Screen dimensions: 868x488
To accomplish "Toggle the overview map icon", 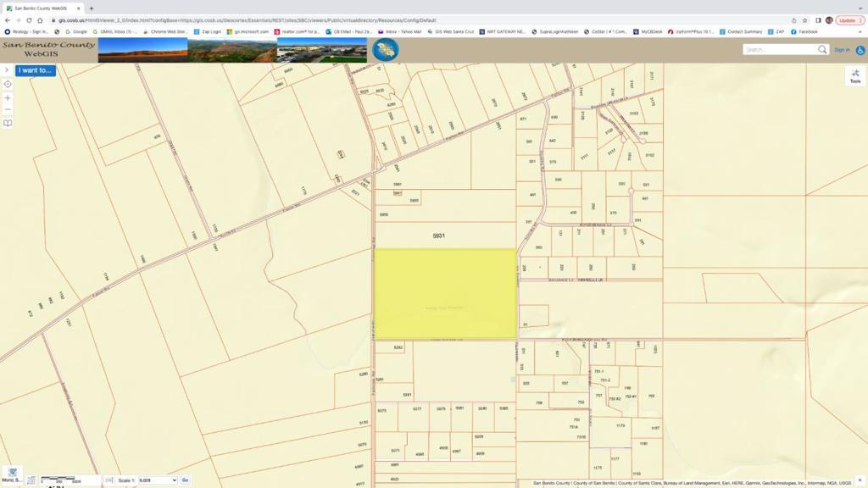I will pos(31,480).
